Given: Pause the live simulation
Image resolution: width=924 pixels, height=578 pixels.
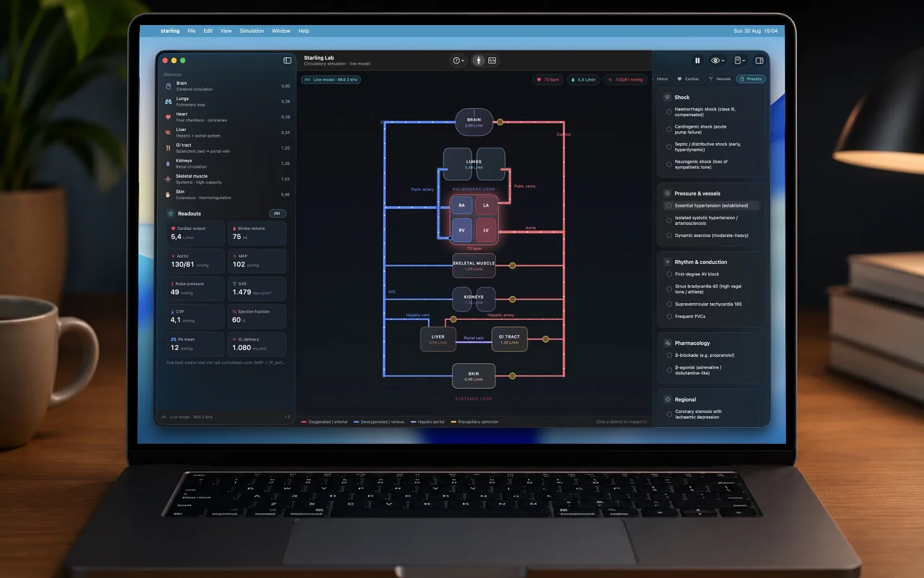Looking at the screenshot, I should point(697,60).
